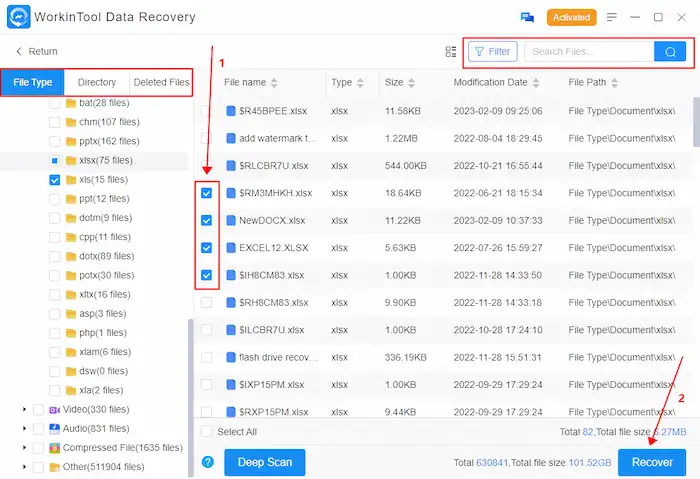This screenshot has width=700, height=479.
Task: Click the file icon of $R45BPEE.xlsx
Action: (231, 111)
